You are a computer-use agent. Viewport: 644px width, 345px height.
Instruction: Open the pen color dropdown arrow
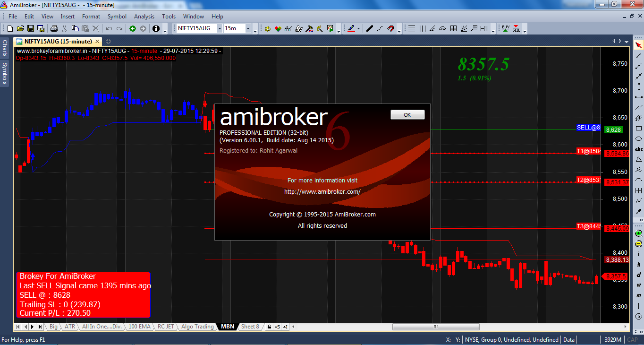click(x=358, y=29)
